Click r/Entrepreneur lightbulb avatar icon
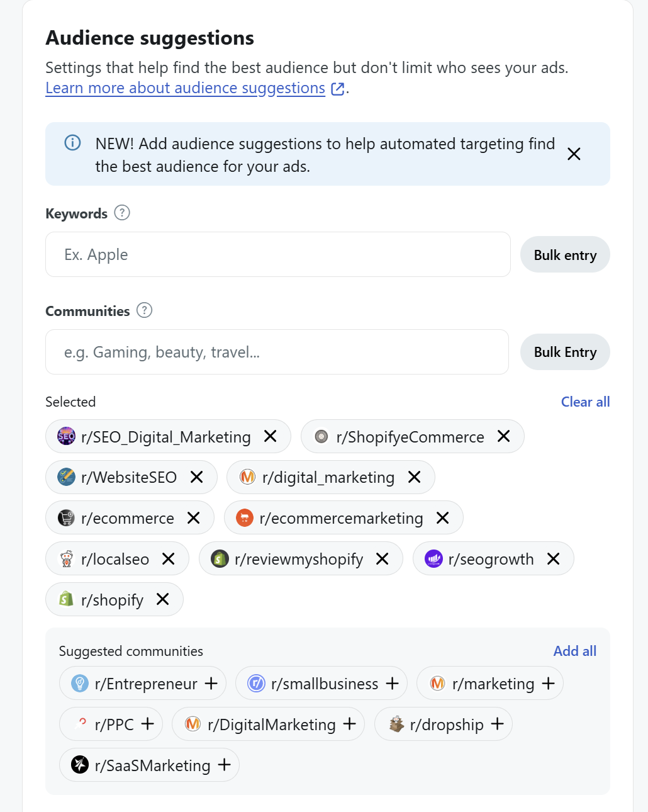Image resolution: width=648 pixels, height=812 pixels. (x=80, y=683)
